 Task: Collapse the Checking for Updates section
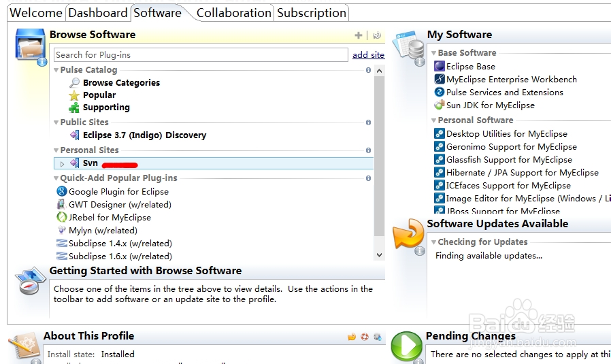tap(433, 242)
